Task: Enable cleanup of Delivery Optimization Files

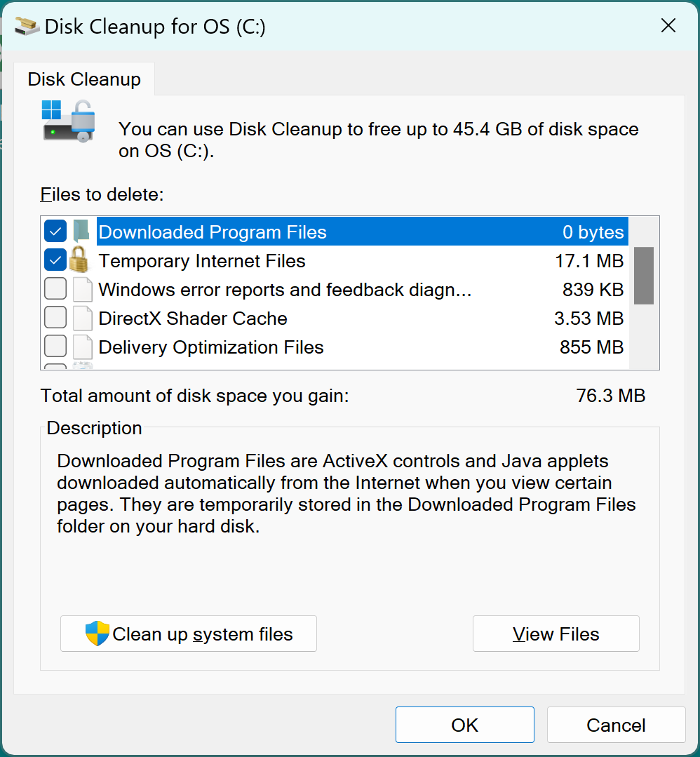Action: tap(55, 346)
